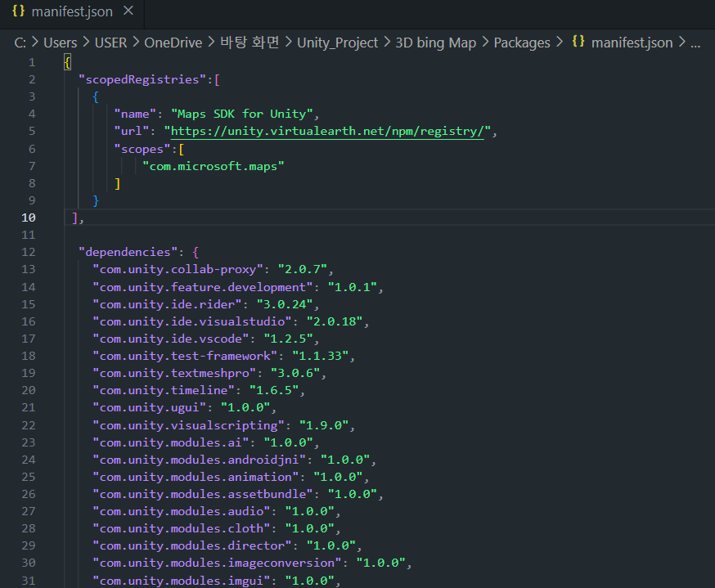Open the Packages breadcrumb folder
This screenshot has height=588, width=715.
(522, 43)
